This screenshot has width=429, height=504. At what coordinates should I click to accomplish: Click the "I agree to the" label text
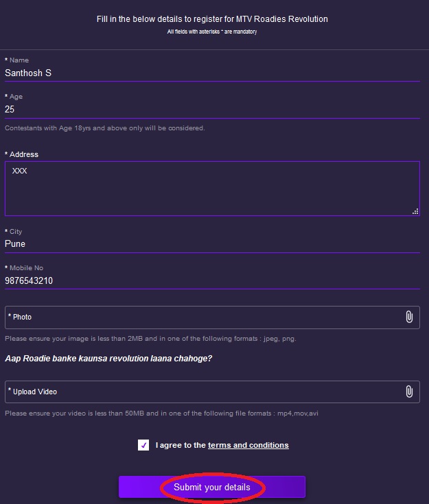coord(181,445)
